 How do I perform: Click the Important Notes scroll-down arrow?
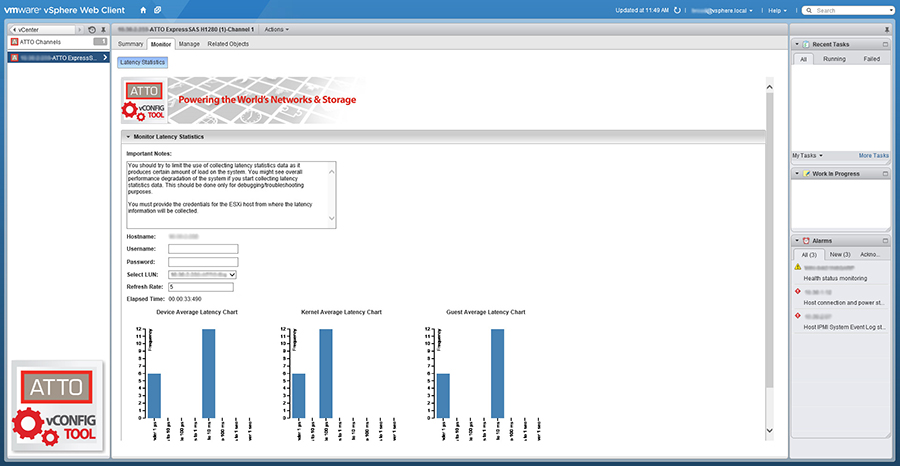point(331,218)
